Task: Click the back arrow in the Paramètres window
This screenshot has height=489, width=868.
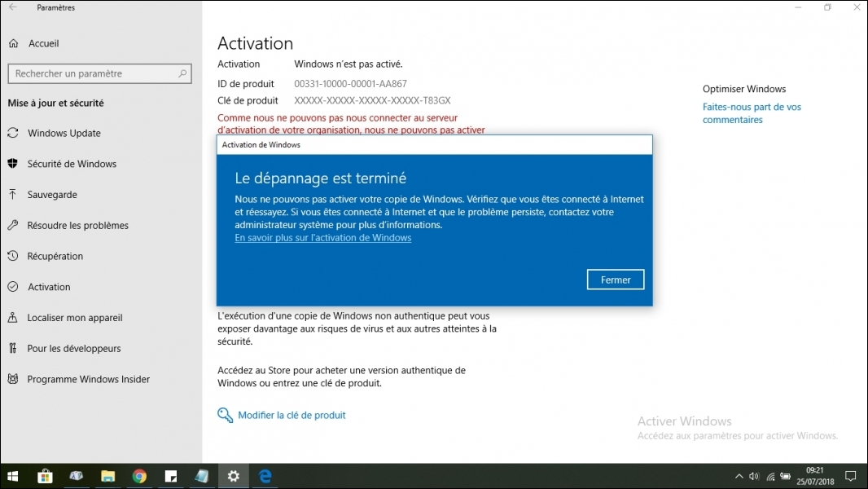Action: pos(13,7)
